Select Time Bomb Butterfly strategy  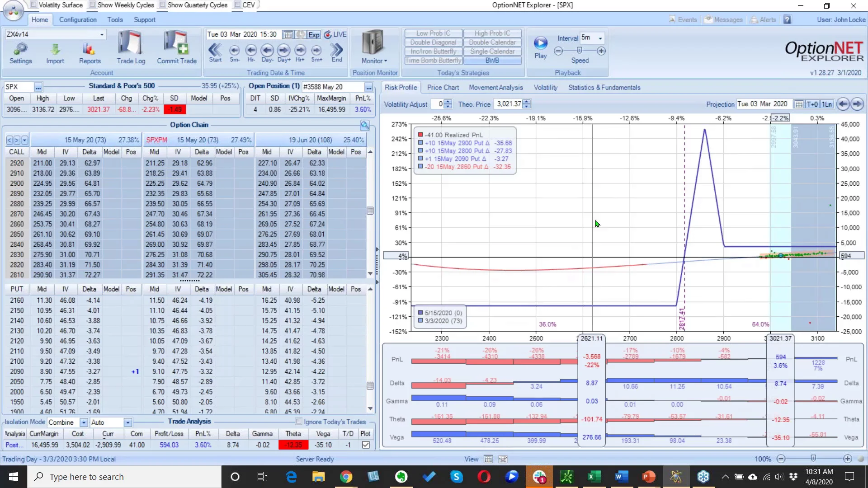pos(434,61)
